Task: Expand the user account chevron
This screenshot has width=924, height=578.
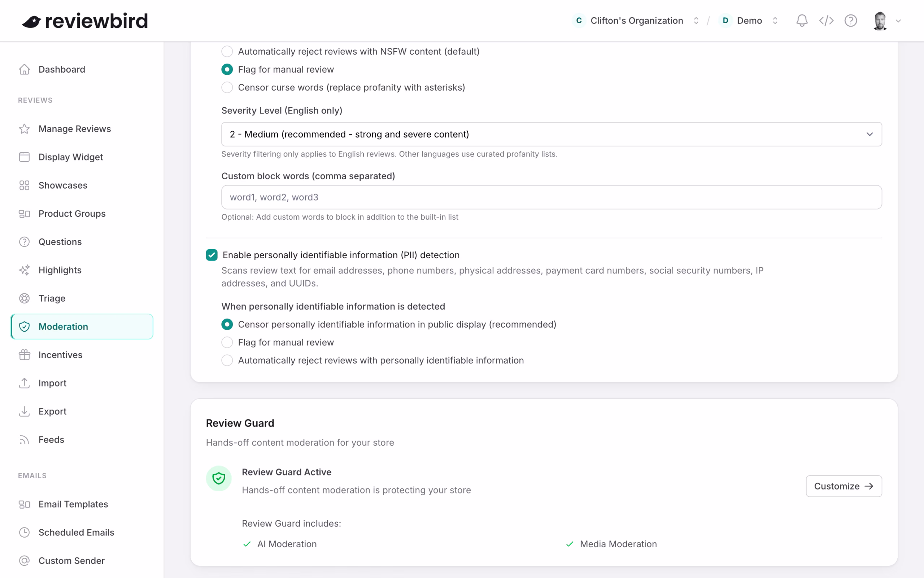Action: 898,21
